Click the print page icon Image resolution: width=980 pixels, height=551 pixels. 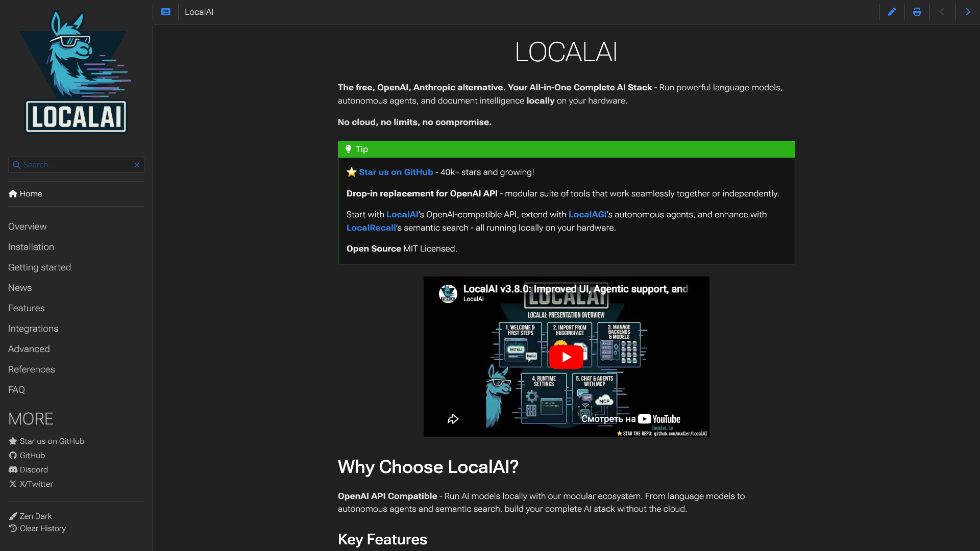(917, 12)
